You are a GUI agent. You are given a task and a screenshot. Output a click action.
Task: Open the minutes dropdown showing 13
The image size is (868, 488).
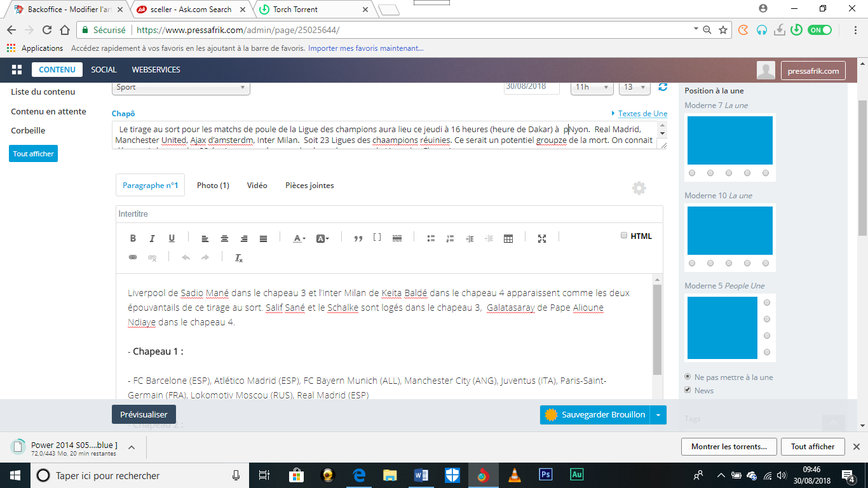pos(634,88)
